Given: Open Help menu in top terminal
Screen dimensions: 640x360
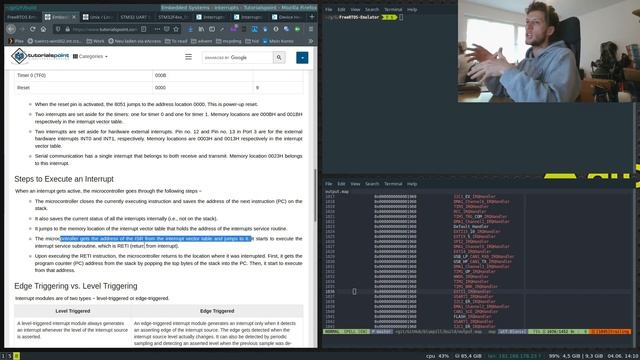Looking at the screenshot, I should pos(412,9).
